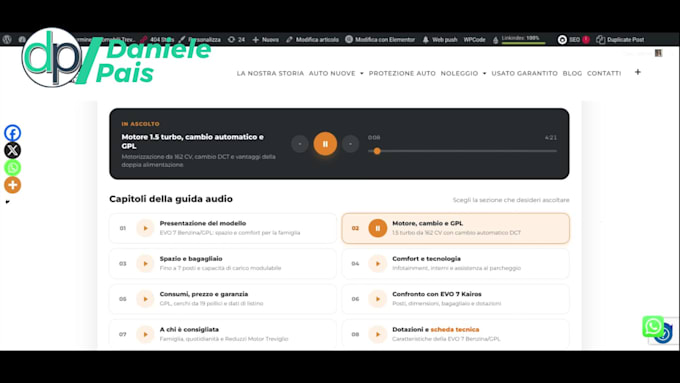Skip to the next chapter in the player
The height and width of the screenshot is (383, 680).
(350, 144)
